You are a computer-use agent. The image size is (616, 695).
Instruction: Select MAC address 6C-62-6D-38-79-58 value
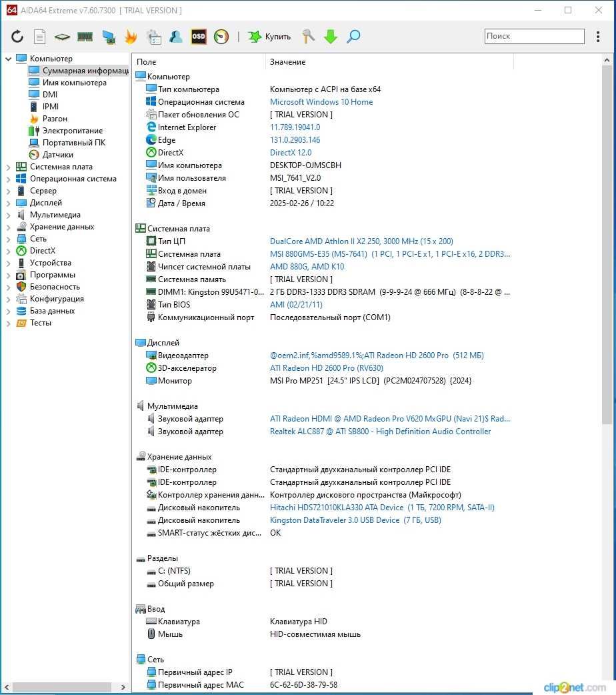(x=303, y=685)
